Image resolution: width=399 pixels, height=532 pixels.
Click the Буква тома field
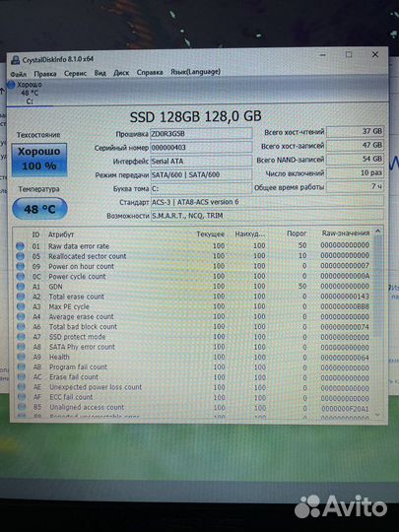pos(201,188)
